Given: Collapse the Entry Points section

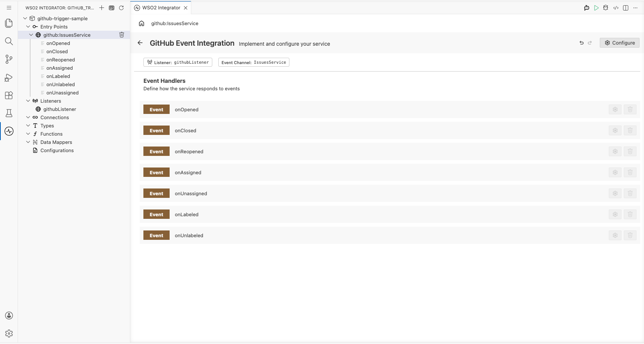Looking at the screenshot, I should click(x=28, y=27).
